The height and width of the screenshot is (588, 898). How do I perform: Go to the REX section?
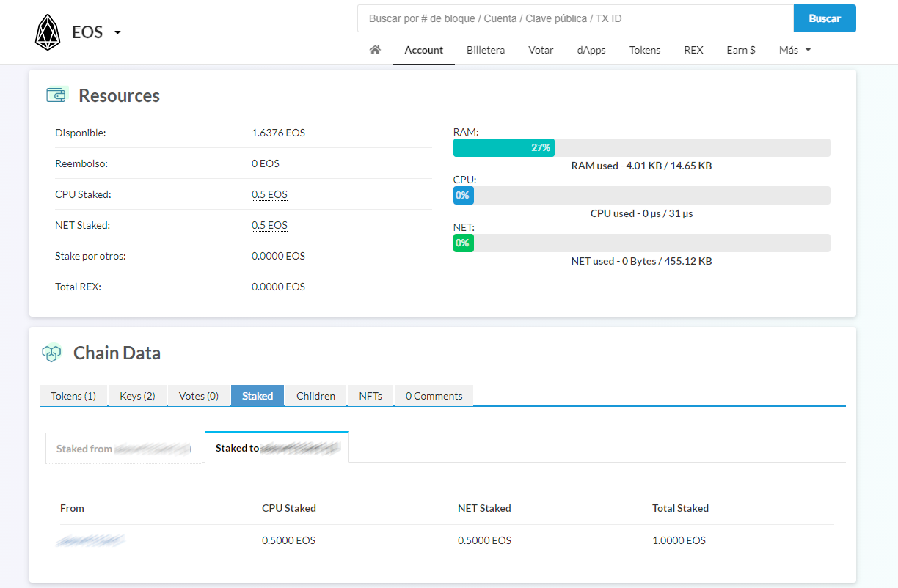point(693,50)
